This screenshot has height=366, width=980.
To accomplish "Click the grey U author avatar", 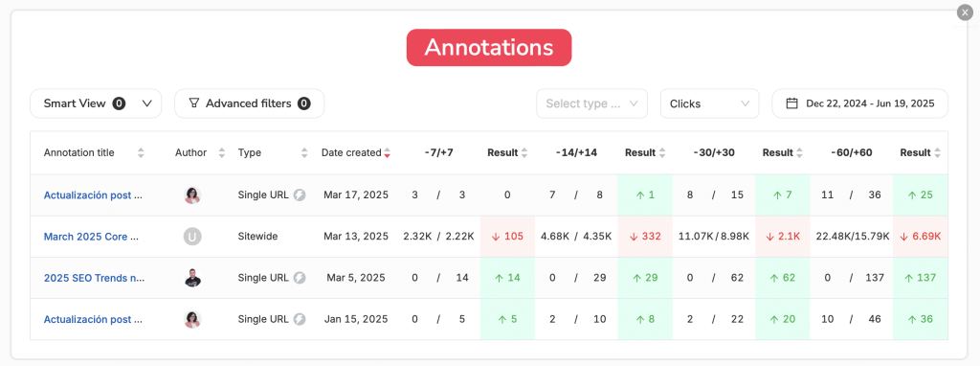I will (192, 237).
